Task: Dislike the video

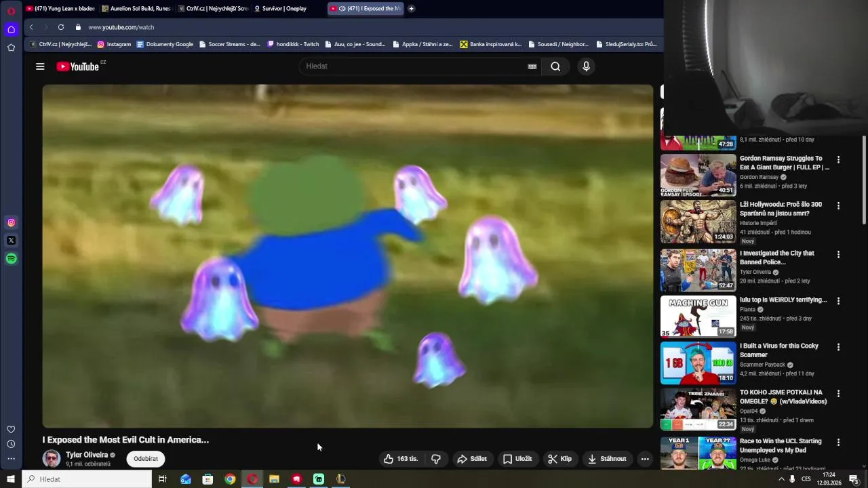Action: click(x=436, y=459)
